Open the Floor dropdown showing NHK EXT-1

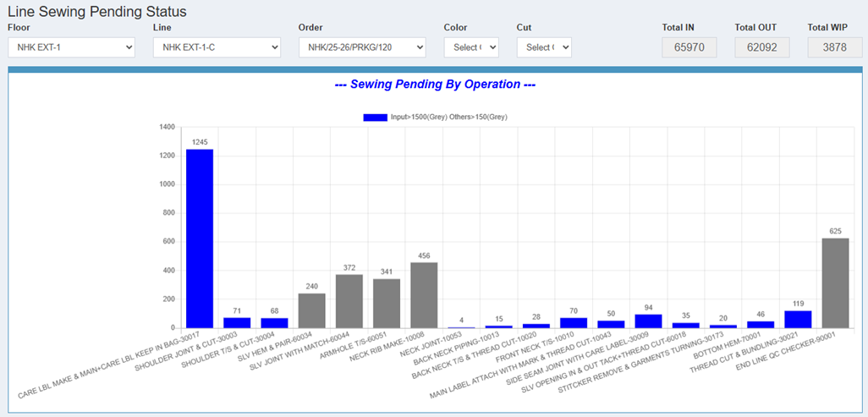[x=71, y=47]
